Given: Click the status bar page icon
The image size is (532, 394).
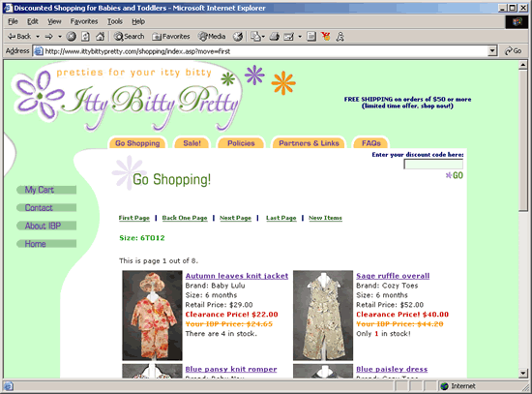Looking at the screenshot, I should [x=9, y=386].
